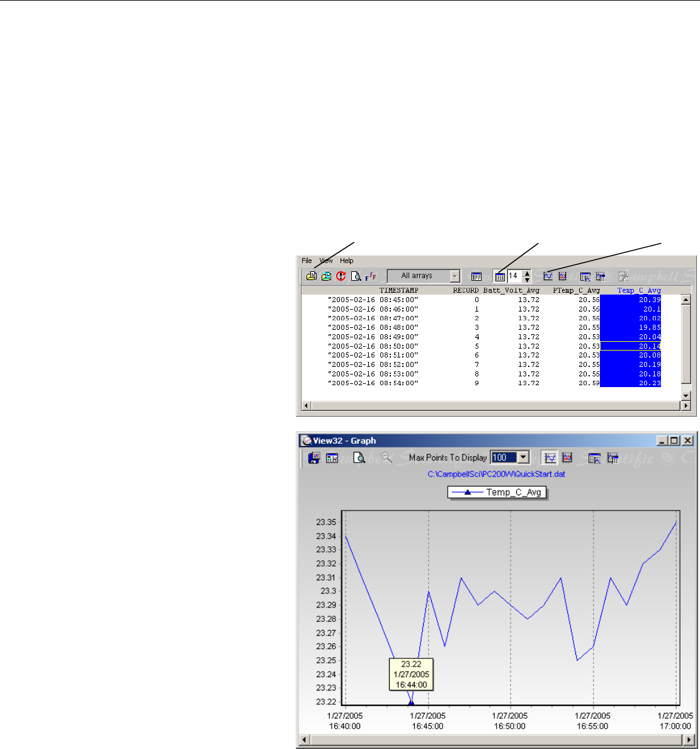Click the graph-with-table icon in the data toolbar
The height and width of the screenshot is (749, 700).
(x=601, y=276)
